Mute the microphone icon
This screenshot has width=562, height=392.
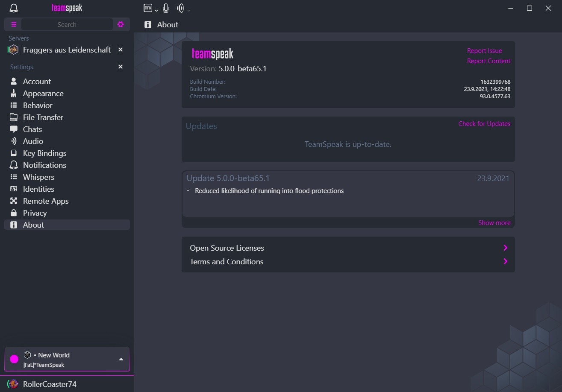click(166, 8)
